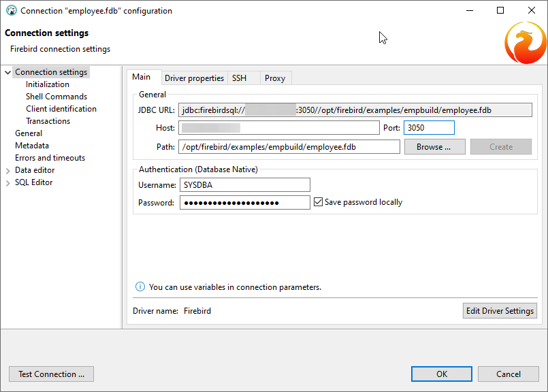Go to the Proxy tab

coord(275,78)
